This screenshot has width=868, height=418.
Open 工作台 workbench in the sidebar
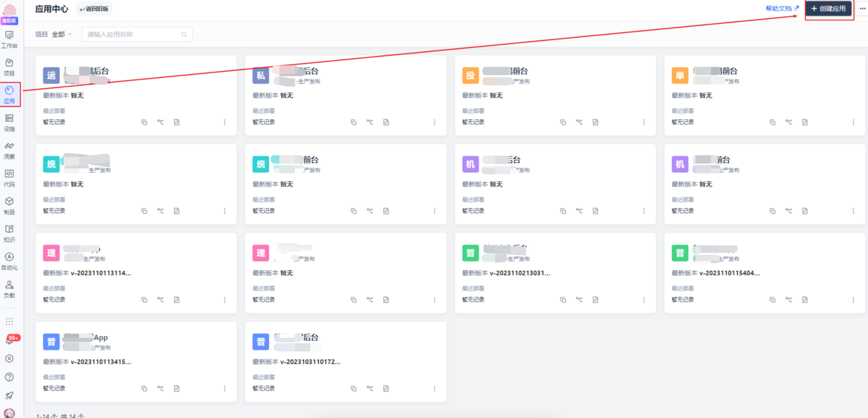click(9, 40)
